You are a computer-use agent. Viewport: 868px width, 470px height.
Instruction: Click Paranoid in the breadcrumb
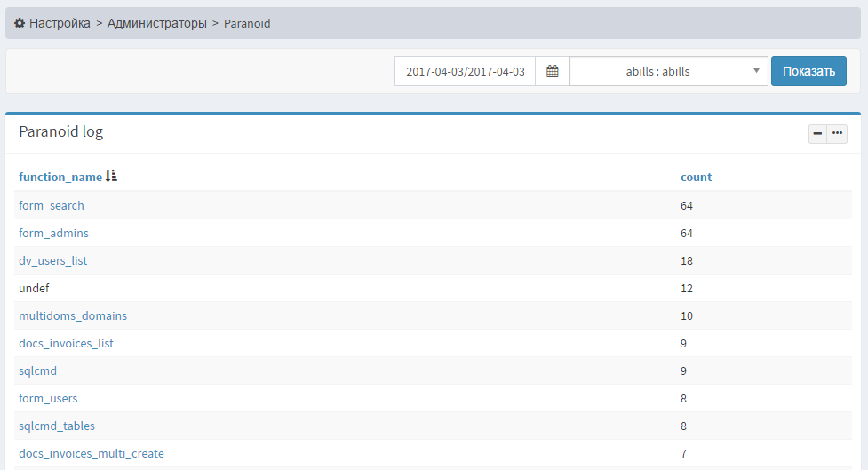pyautogui.click(x=247, y=23)
